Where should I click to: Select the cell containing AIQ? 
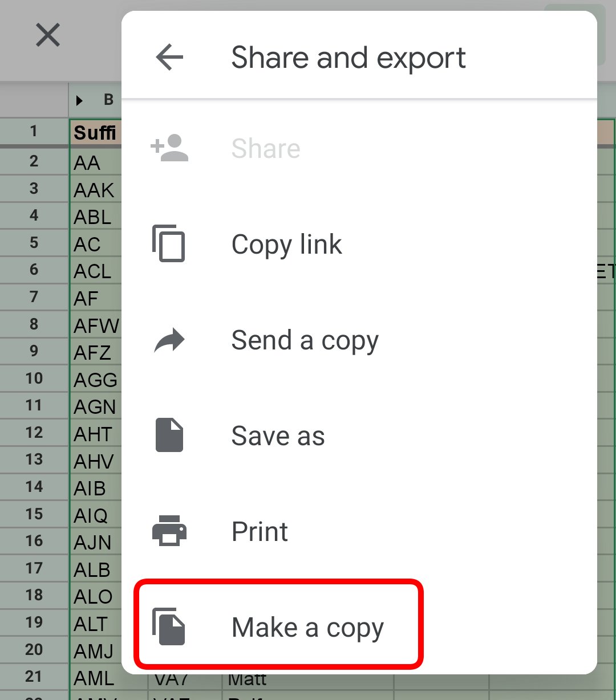click(95, 515)
